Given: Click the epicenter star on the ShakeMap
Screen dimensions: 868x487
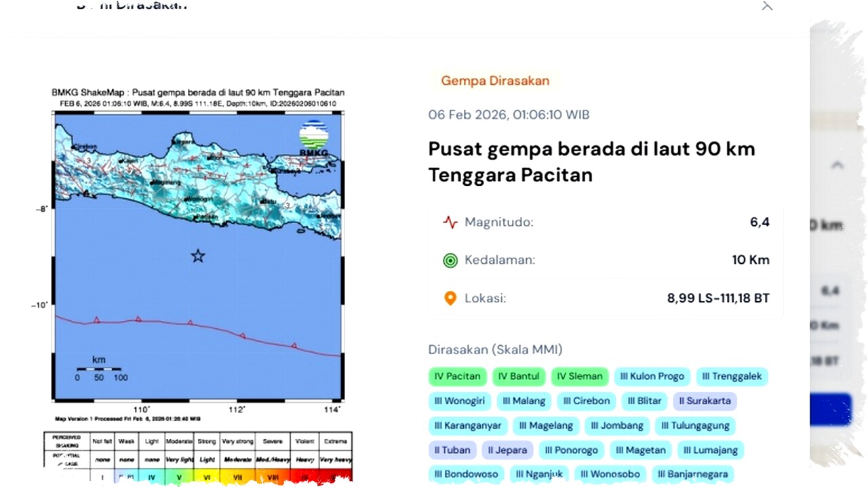Looking at the screenshot, I should click(x=197, y=256).
